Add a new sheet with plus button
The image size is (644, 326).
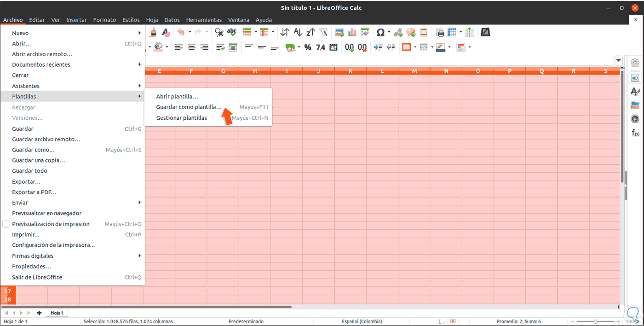pyautogui.click(x=40, y=313)
